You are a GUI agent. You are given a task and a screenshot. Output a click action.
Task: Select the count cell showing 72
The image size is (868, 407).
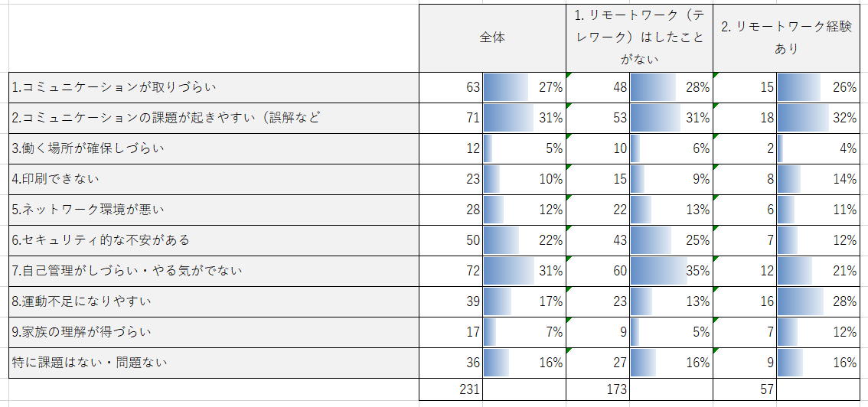pyautogui.click(x=451, y=271)
